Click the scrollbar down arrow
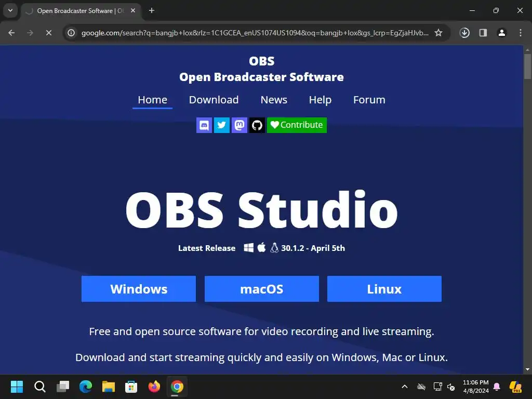The image size is (532, 399). 527,370
